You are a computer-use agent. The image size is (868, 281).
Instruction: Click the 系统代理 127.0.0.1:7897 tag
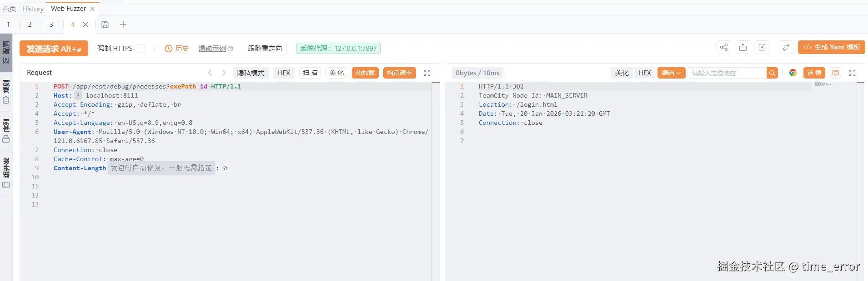pos(338,49)
